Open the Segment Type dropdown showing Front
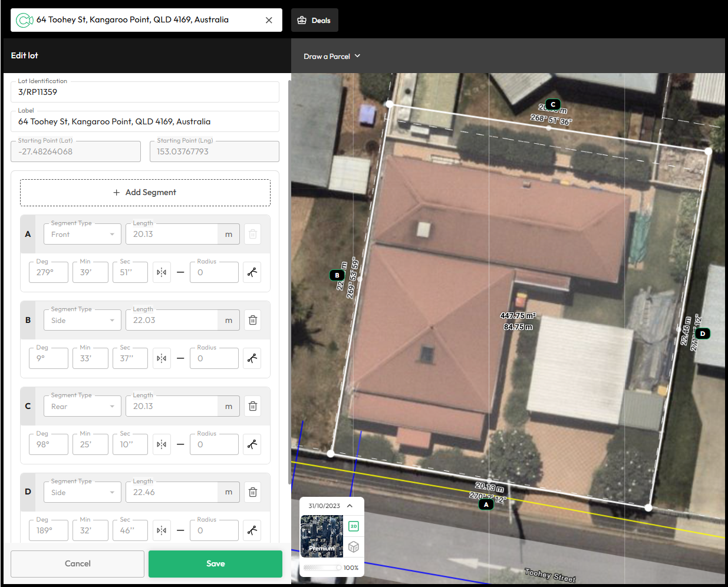This screenshot has height=587, width=728. 83,235
